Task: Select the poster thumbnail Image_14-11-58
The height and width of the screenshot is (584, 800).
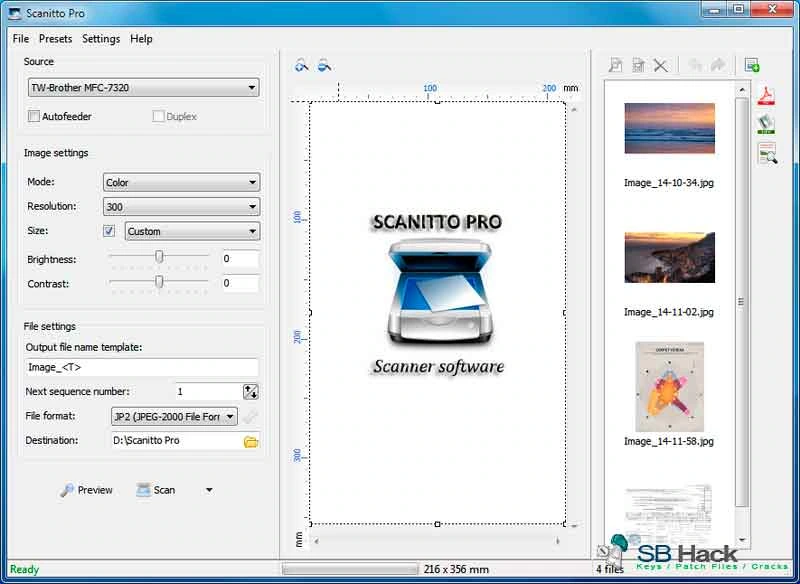Action: [x=669, y=387]
